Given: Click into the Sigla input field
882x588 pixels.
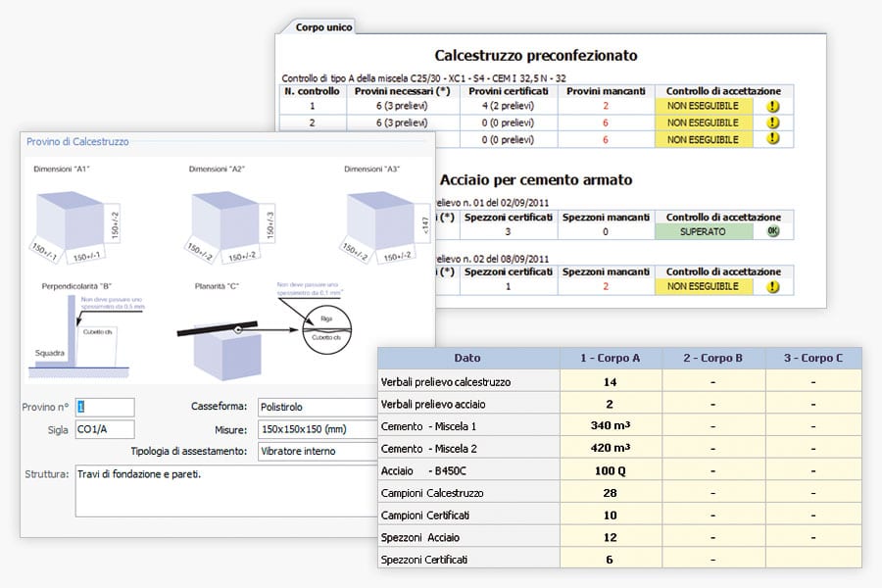Looking at the screenshot, I should coord(104,429).
